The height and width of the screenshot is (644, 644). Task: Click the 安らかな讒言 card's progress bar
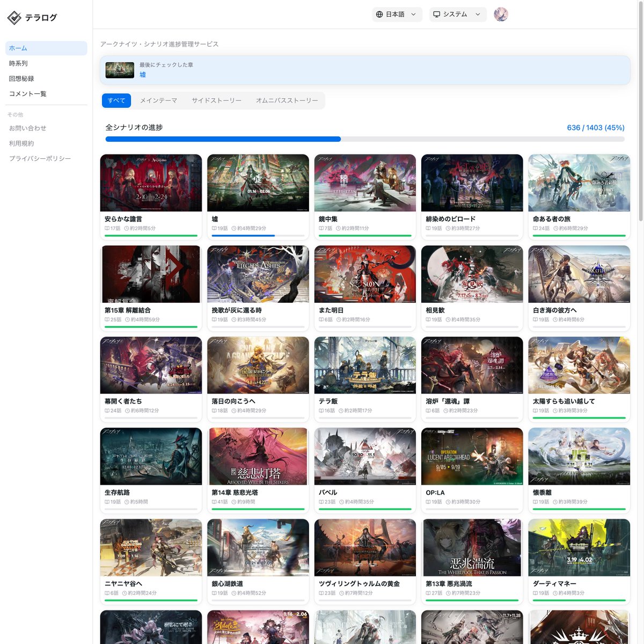point(151,236)
